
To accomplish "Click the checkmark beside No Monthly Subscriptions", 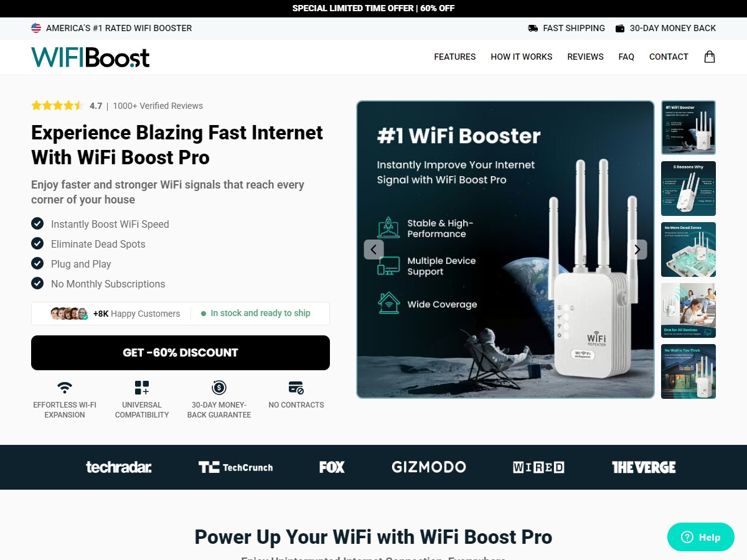I will 37,283.
